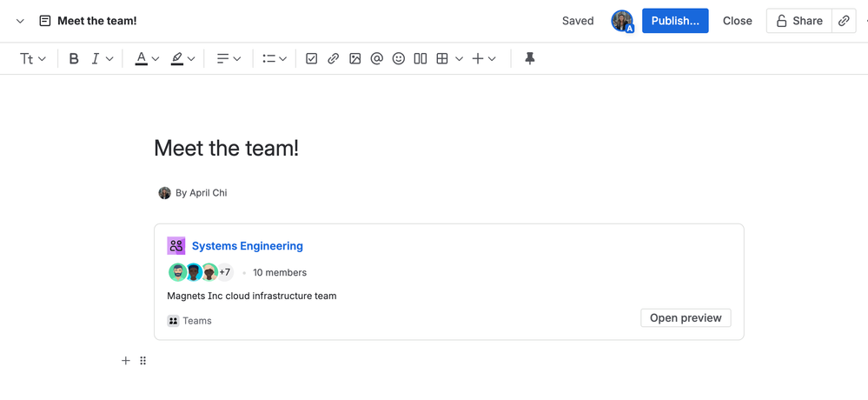Insert a table
Screen dimensions: 868x400
(x=441, y=59)
